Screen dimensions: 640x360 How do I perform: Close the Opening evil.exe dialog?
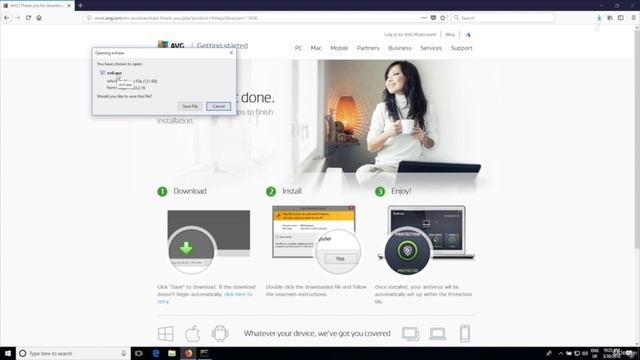coord(231,53)
